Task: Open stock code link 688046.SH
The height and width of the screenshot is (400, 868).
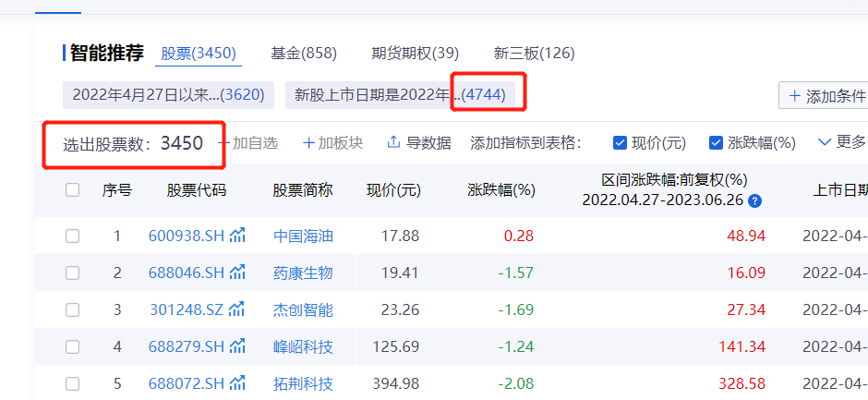Action: [x=187, y=273]
